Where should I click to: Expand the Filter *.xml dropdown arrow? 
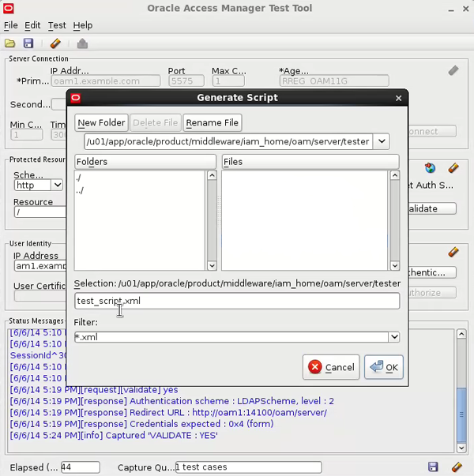tap(394, 337)
